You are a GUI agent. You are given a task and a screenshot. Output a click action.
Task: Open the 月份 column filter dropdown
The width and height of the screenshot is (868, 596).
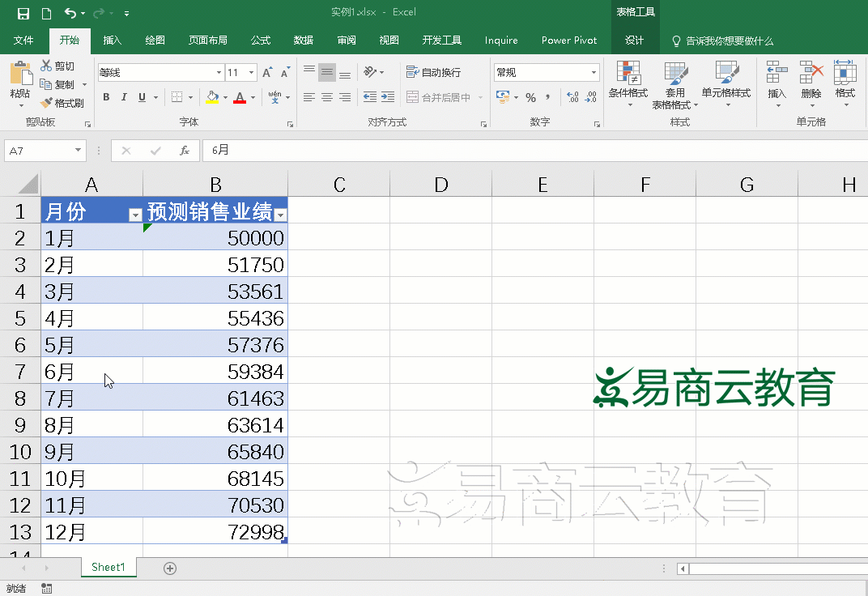(x=135, y=215)
